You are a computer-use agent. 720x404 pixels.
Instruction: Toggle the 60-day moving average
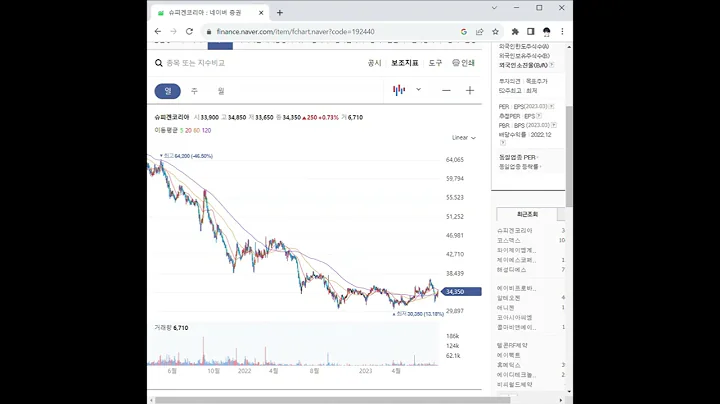197,130
